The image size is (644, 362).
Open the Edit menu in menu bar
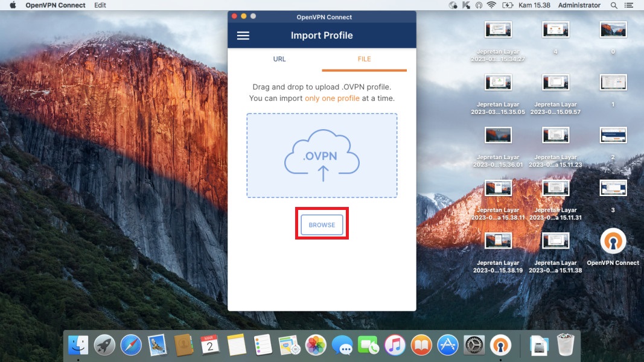point(100,5)
